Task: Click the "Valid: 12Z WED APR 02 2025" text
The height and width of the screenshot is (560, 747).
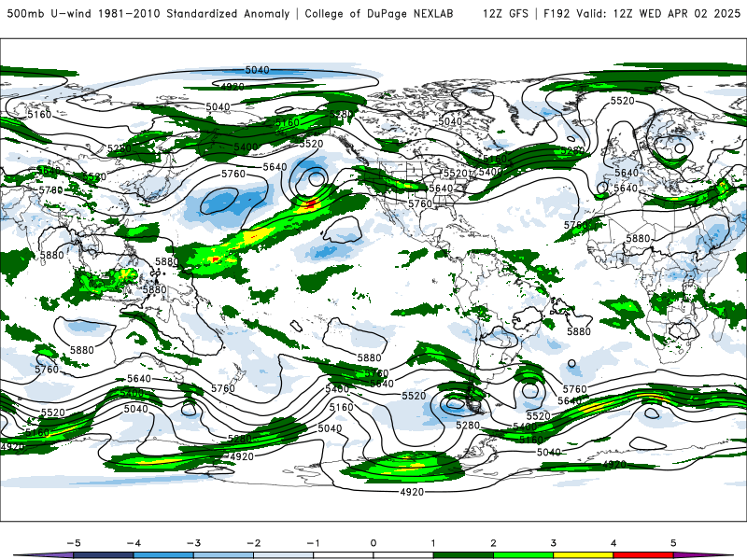Action: pyautogui.click(x=658, y=13)
